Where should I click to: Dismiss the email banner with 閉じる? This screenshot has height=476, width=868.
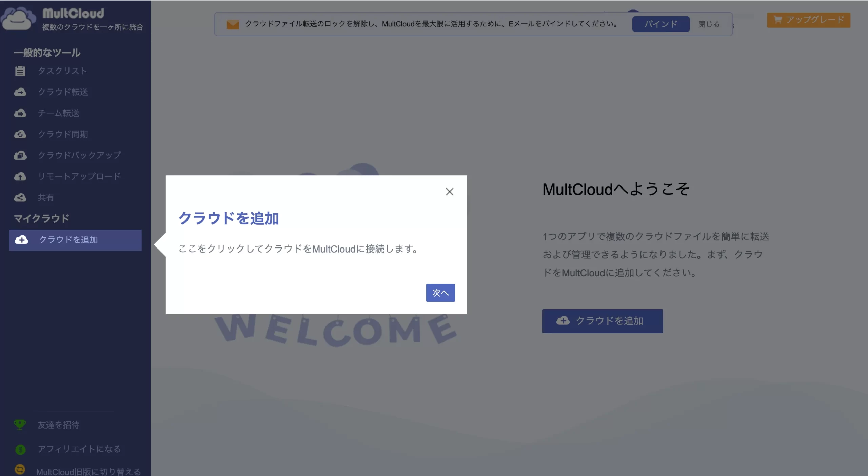(709, 24)
